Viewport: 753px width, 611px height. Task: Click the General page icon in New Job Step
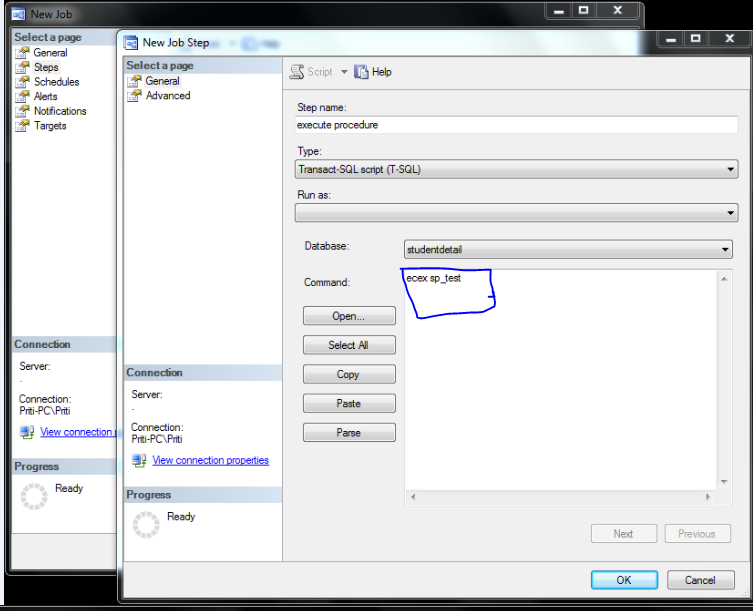click(134, 81)
